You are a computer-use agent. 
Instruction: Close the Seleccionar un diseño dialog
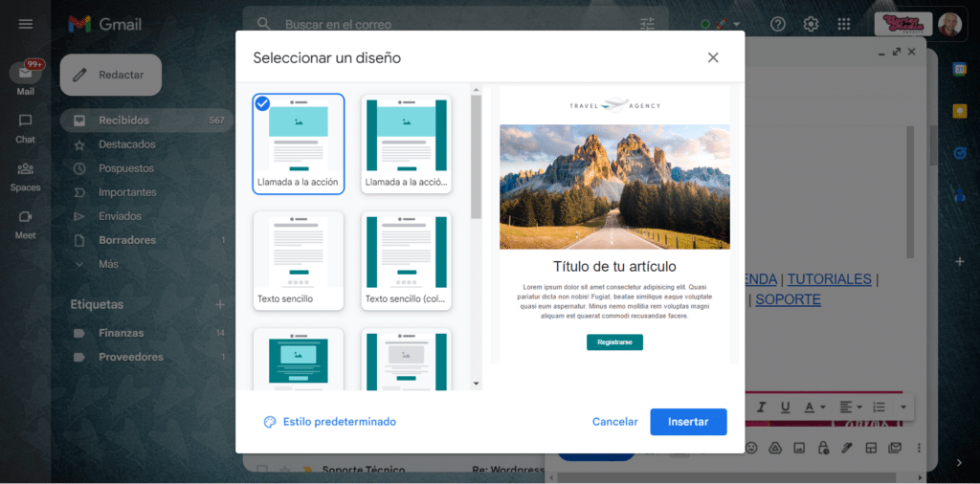point(713,57)
